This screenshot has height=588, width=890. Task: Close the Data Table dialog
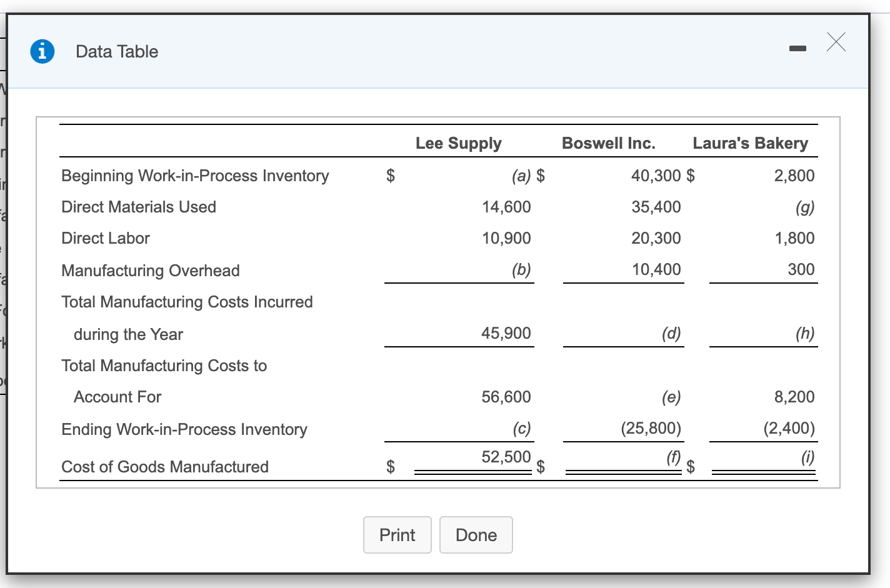(x=836, y=42)
